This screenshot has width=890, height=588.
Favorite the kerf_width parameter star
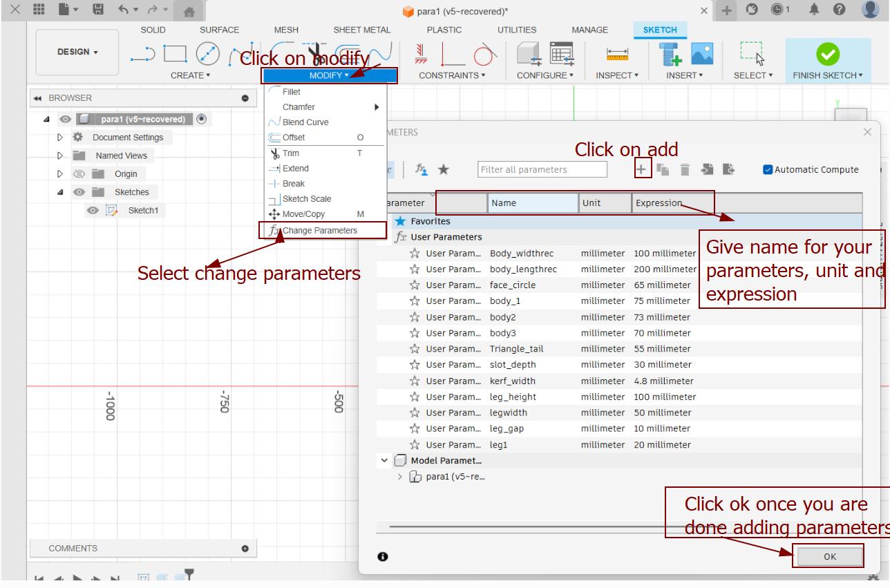tap(415, 381)
